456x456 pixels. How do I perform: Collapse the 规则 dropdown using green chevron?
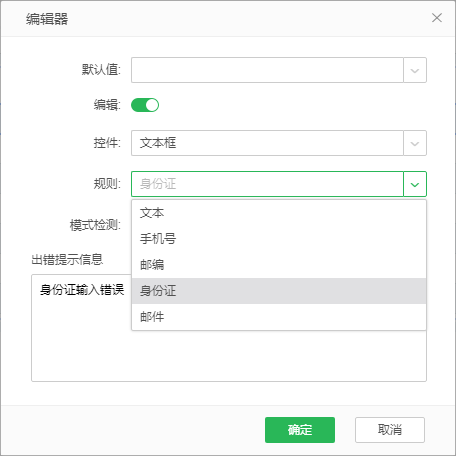[x=415, y=184]
